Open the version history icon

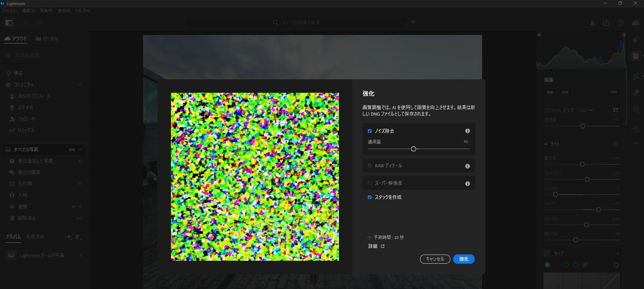point(636,129)
